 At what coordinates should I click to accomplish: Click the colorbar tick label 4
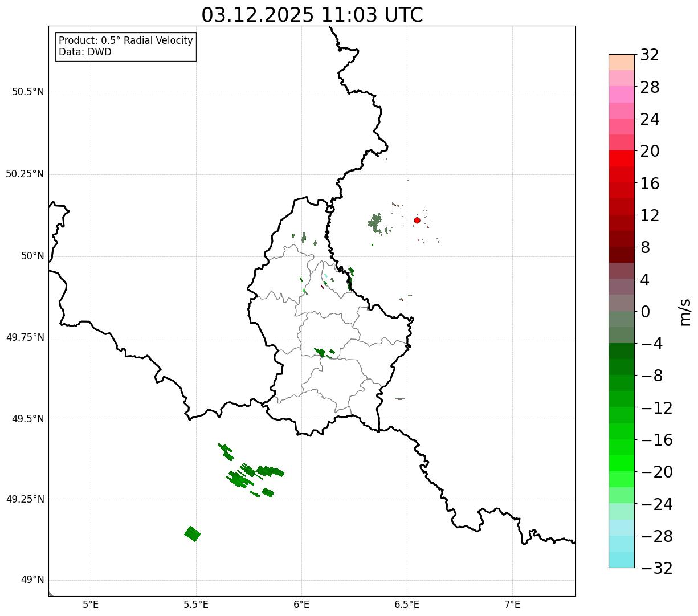pos(645,280)
